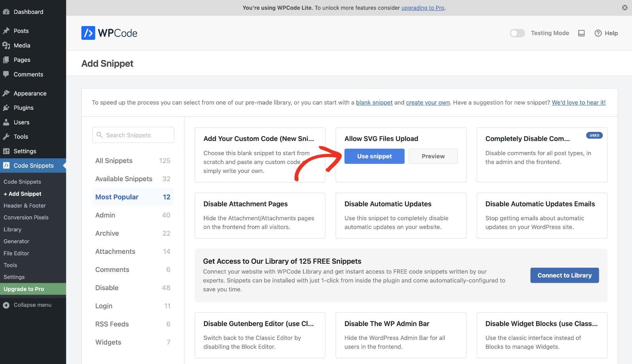
Task: View the Admin snippets category
Action: tap(105, 215)
